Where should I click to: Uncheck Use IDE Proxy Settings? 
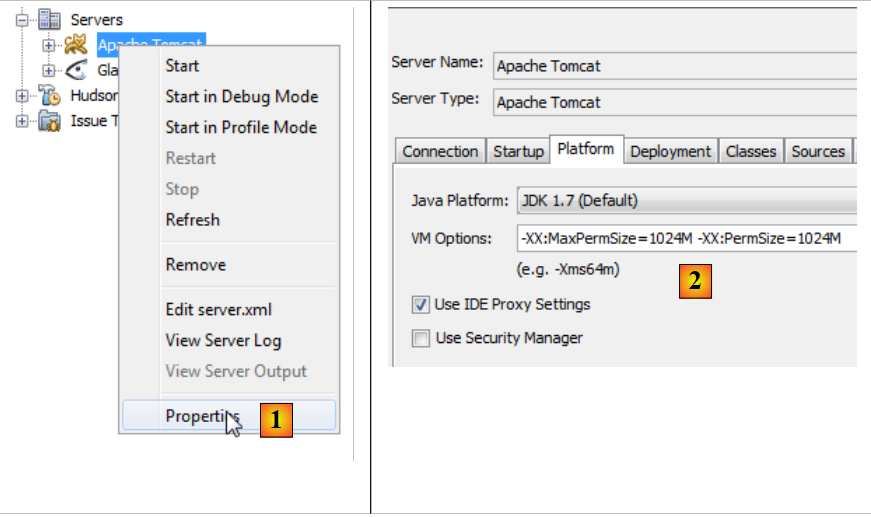pyautogui.click(x=421, y=304)
